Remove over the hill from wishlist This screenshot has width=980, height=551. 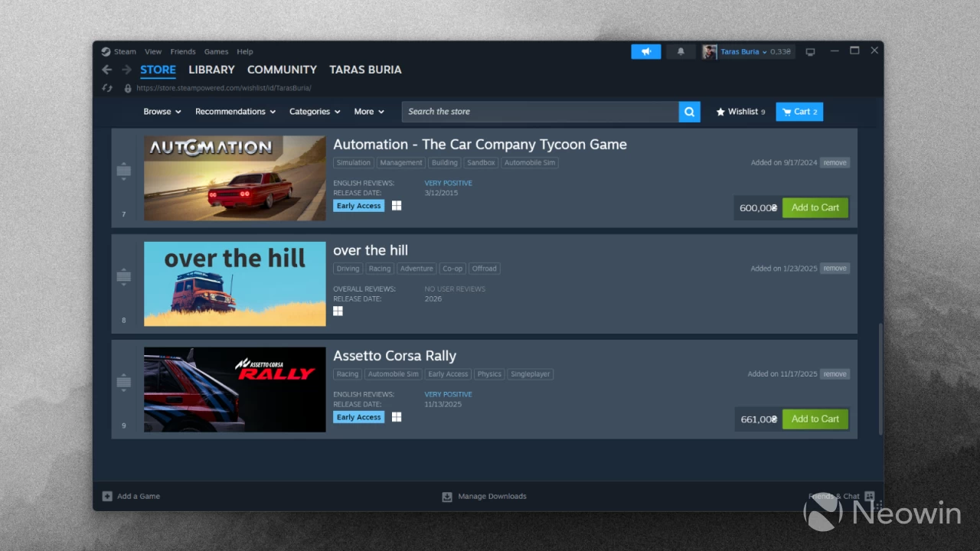point(835,269)
